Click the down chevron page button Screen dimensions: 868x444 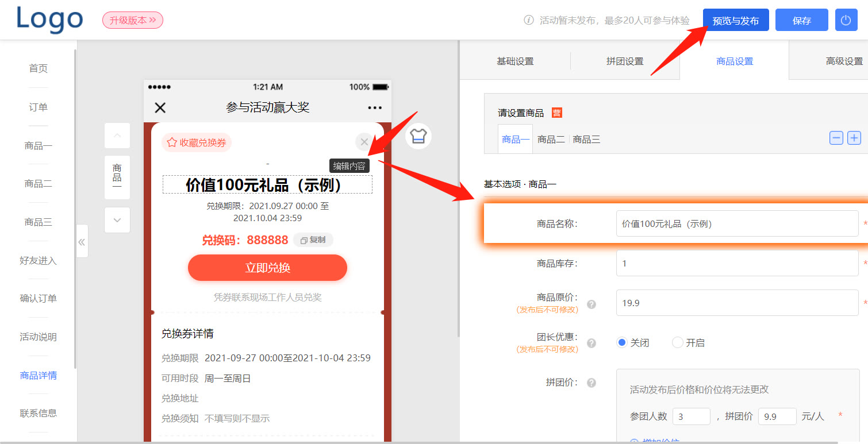(x=117, y=220)
